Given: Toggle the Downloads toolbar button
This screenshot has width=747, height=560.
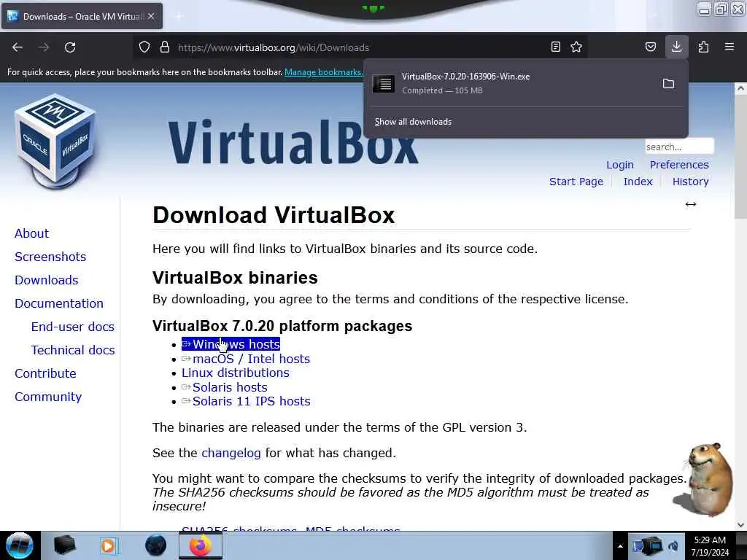Looking at the screenshot, I should point(677,47).
